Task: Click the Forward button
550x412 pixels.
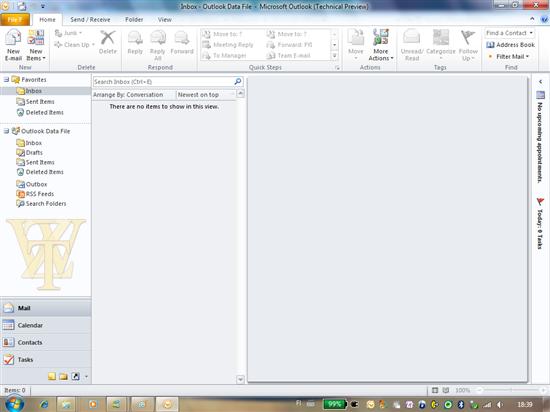Action: [182, 42]
